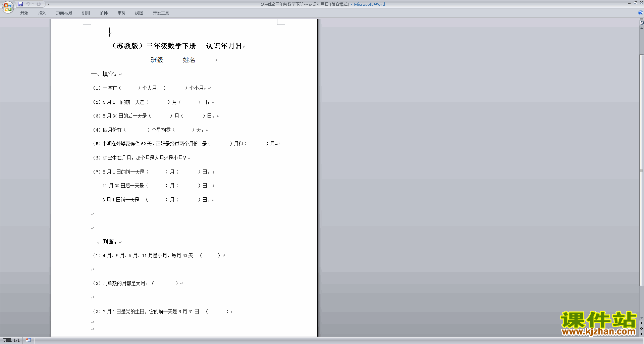Open the 插入 ribbon tab

tap(42, 13)
